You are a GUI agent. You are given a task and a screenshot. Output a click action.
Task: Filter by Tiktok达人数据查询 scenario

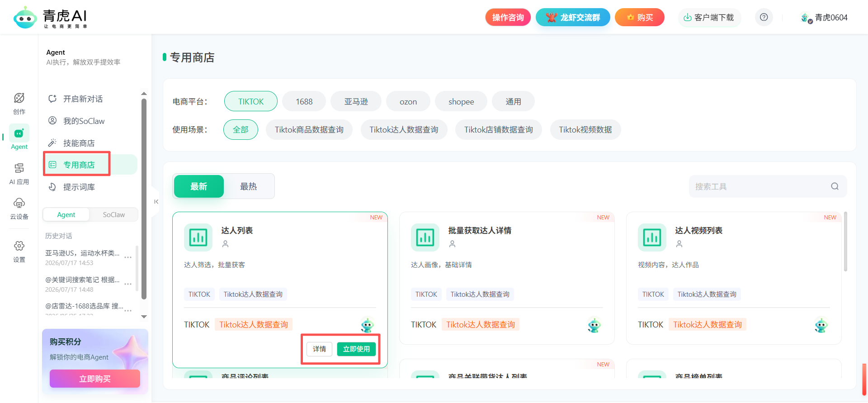pyautogui.click(x=404, y=130)
